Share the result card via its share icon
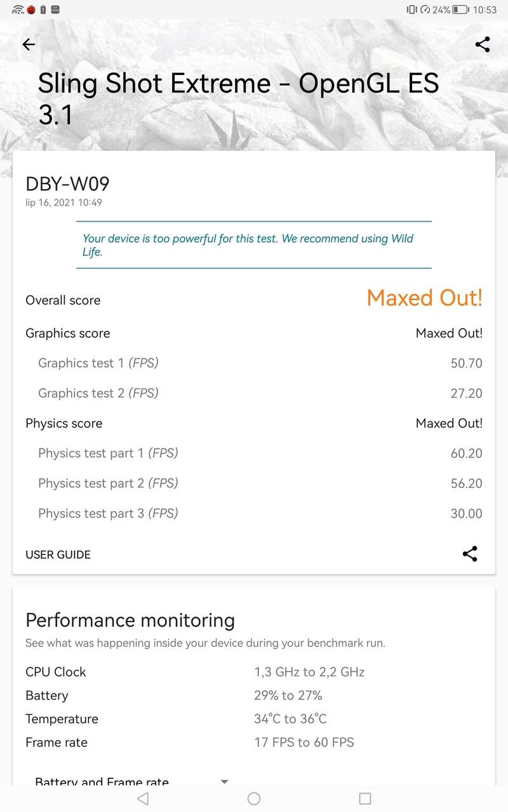The height and width of the screenshot is (812, 508). pyautogui.click(x=470, y=554)
